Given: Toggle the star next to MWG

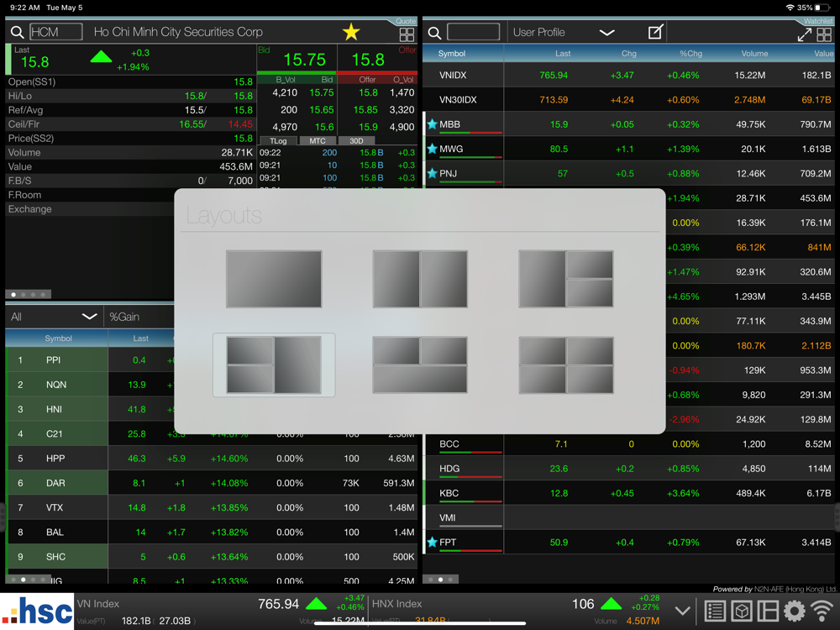Looking at the screenshot, I should tap(433, 149).
